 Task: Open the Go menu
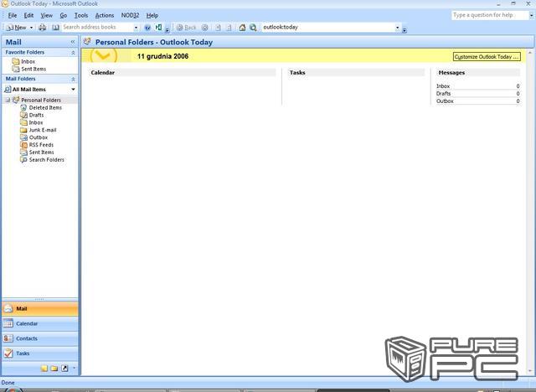(x=64, y=15)
